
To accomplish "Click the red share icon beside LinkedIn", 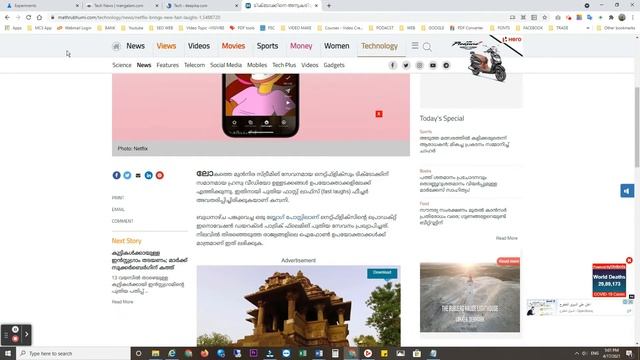I will (x=160, y=175).
